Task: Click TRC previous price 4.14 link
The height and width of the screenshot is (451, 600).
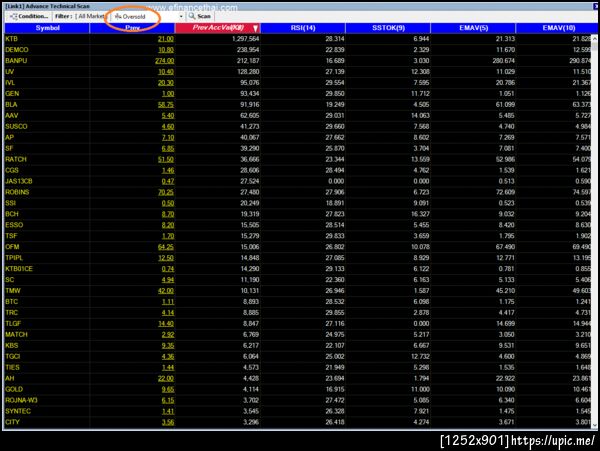Action: click(x=168, y=313)
